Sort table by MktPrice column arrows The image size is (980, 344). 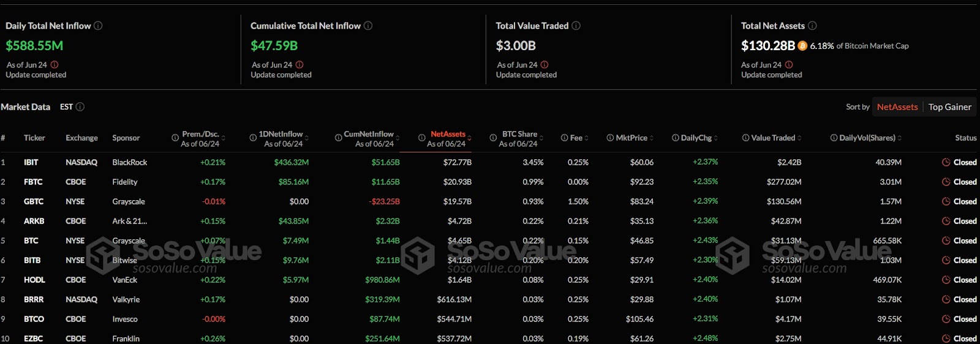(x=652, y=138)
